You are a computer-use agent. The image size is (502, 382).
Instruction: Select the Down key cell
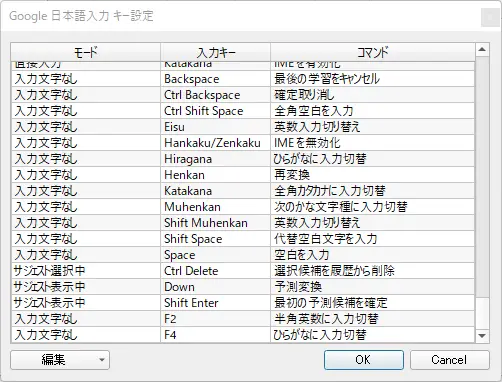[215, 287]
